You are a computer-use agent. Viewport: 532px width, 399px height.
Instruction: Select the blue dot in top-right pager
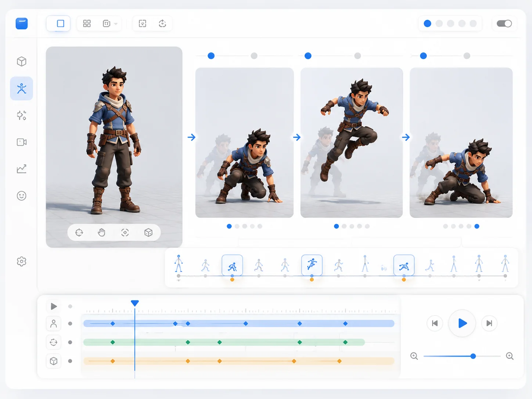pyautogui.click(x=427, y=24)
